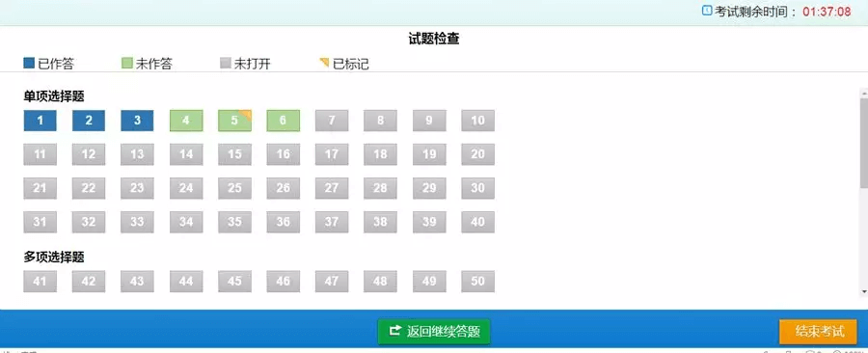Go to question 20
This screenshot has height=353, width=868.
click(477, 154)
